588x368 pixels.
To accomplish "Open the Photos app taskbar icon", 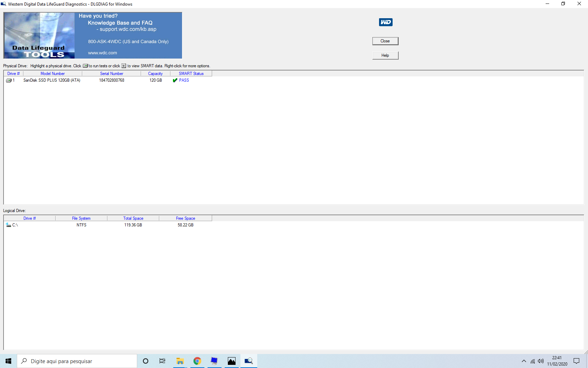I will 231,361.
